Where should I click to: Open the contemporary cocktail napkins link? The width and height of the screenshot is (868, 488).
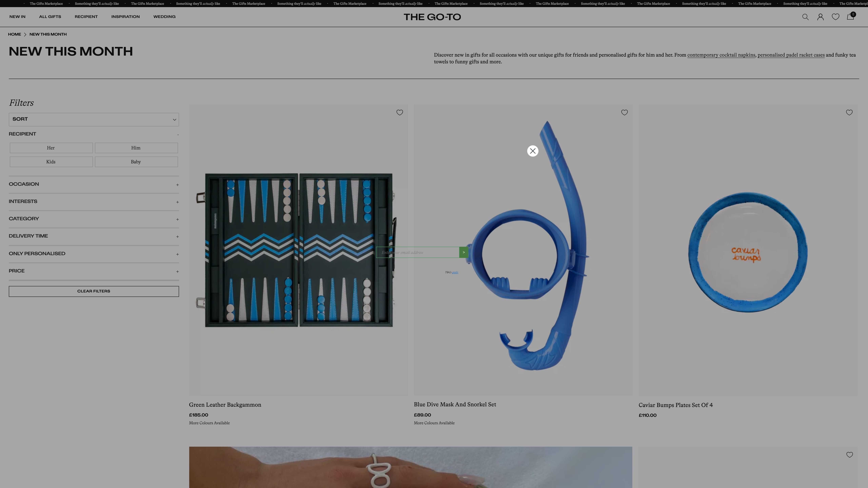pyautogui.click(x=721, y=55)
